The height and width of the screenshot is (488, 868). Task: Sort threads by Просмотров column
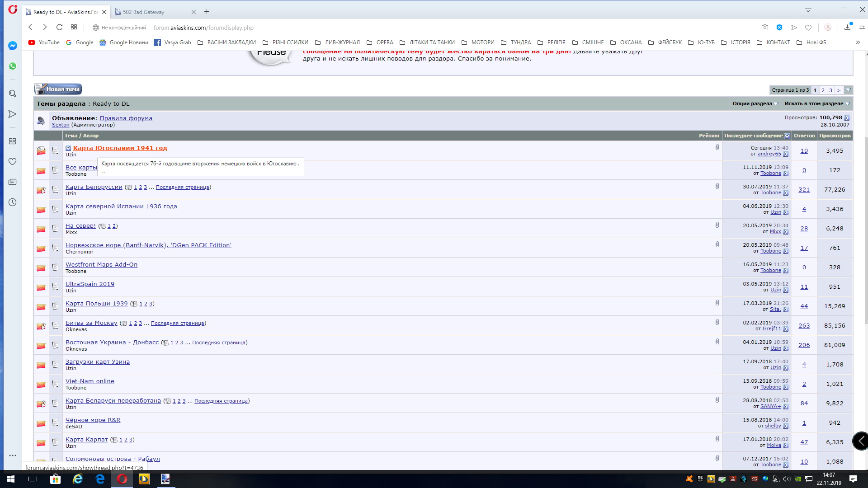coord(835,136)
